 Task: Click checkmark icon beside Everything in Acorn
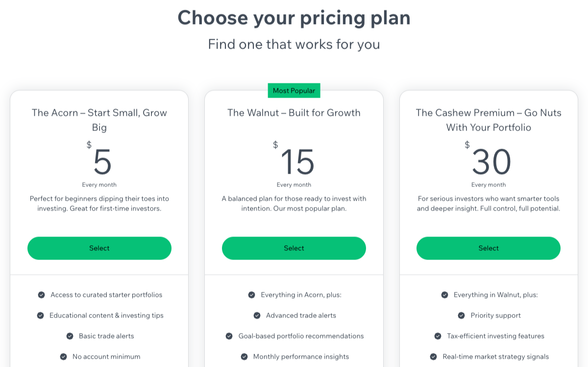coord(252,295)
